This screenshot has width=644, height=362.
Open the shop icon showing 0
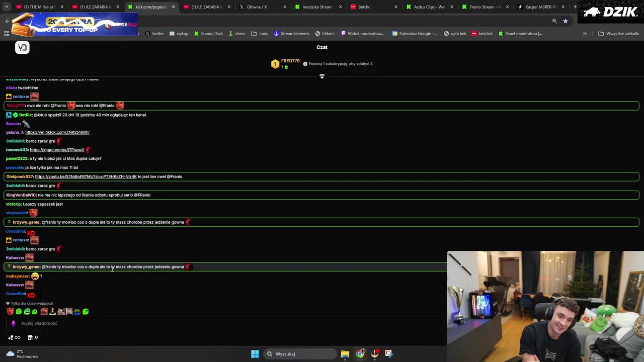[x=33, y=337]
